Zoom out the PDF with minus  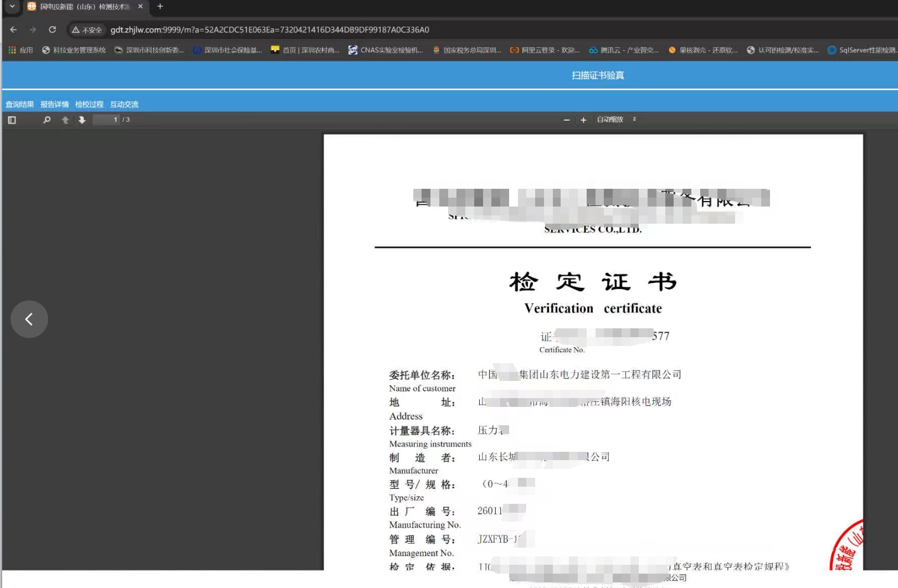click(566, 120)
